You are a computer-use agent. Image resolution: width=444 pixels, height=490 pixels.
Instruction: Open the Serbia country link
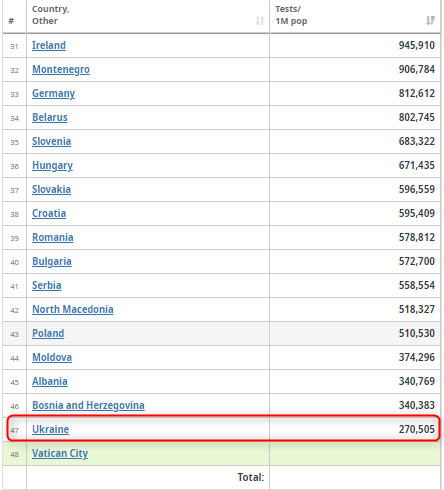click(47, 285)
